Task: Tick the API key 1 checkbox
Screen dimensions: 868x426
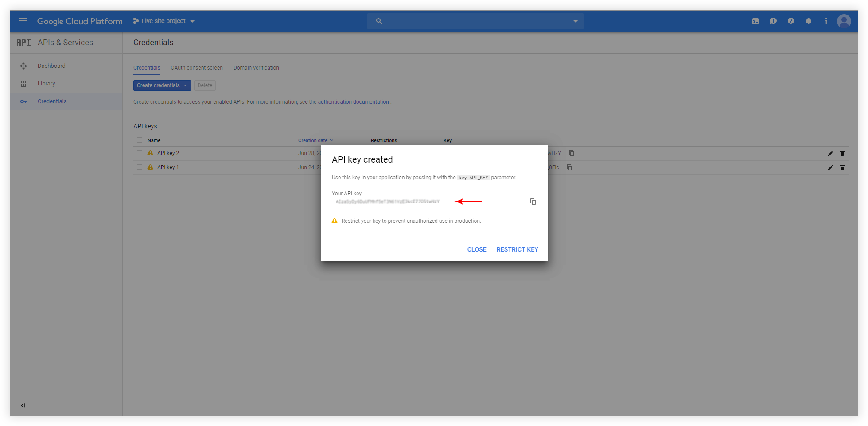Action: (140, 167)
